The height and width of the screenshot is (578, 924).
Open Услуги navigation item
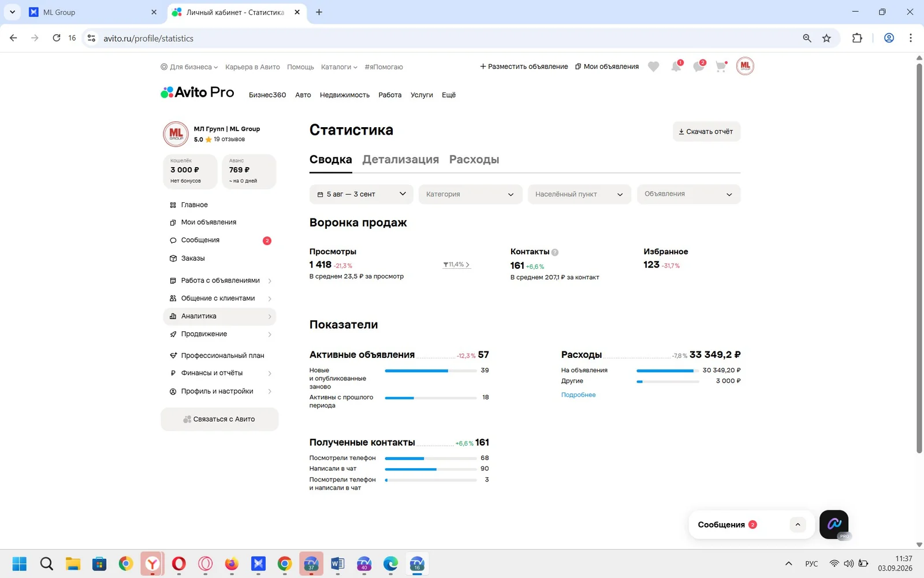(x=422, y=95)
